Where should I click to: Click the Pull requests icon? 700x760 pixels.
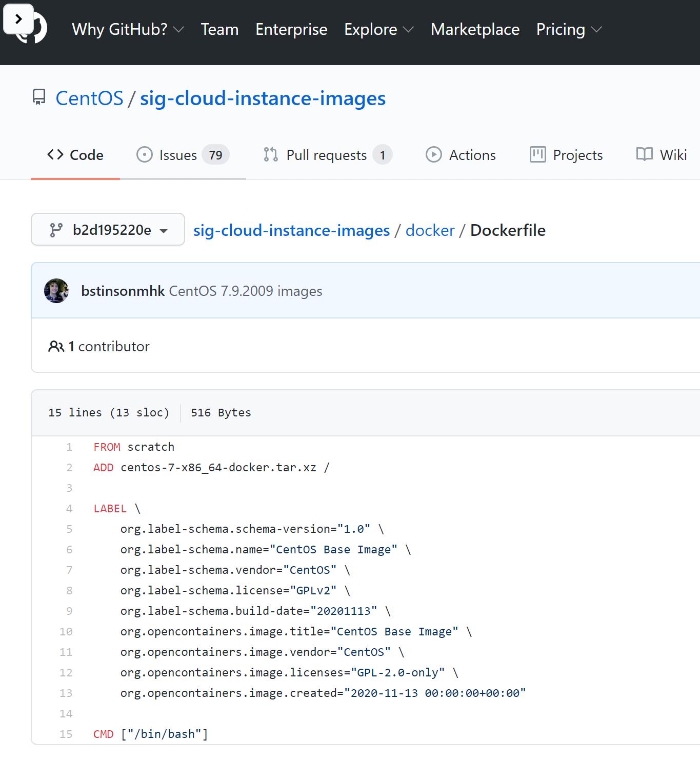[x=271, y=154]
